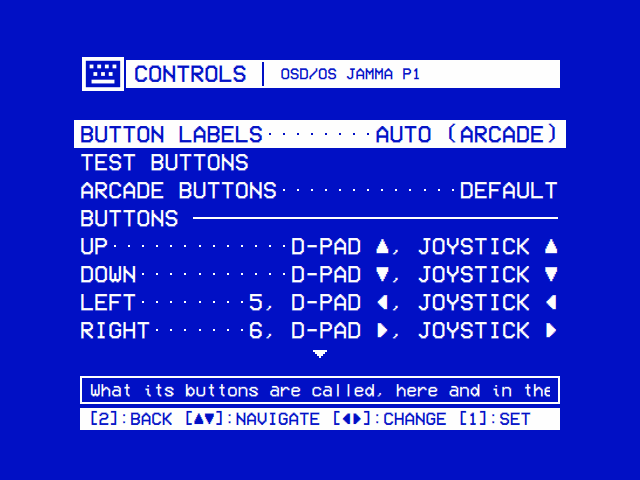
Task: Select the DOWN button mapping row
Action: [x=320, y=274]
